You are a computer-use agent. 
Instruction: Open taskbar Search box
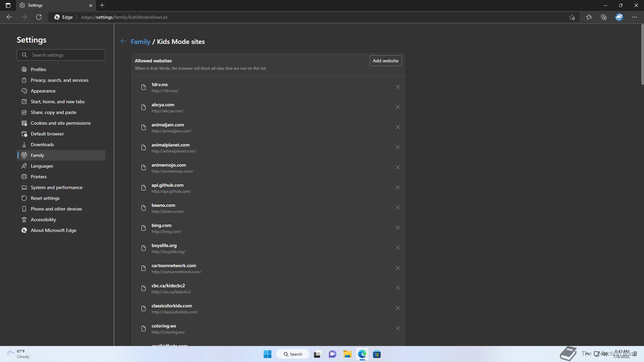point(293,354)
